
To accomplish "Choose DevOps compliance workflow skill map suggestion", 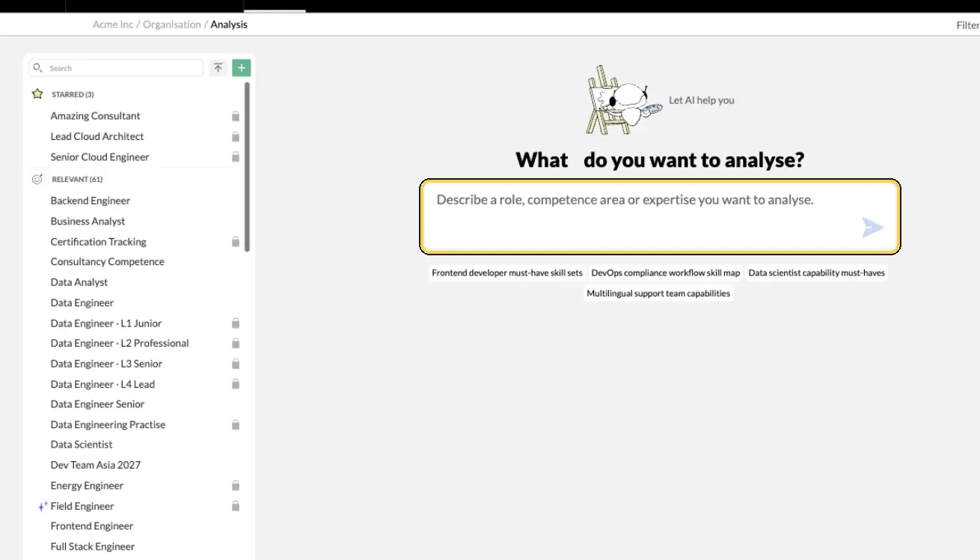I will click(666, 273).
